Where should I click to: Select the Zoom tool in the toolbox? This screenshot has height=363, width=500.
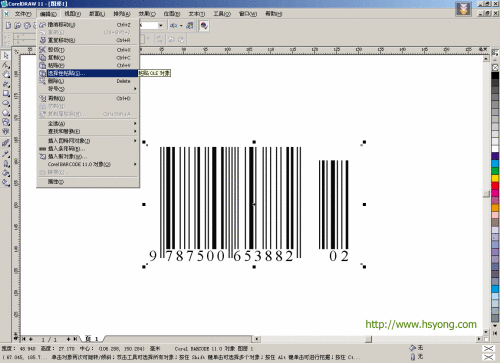tap(6, 74)
